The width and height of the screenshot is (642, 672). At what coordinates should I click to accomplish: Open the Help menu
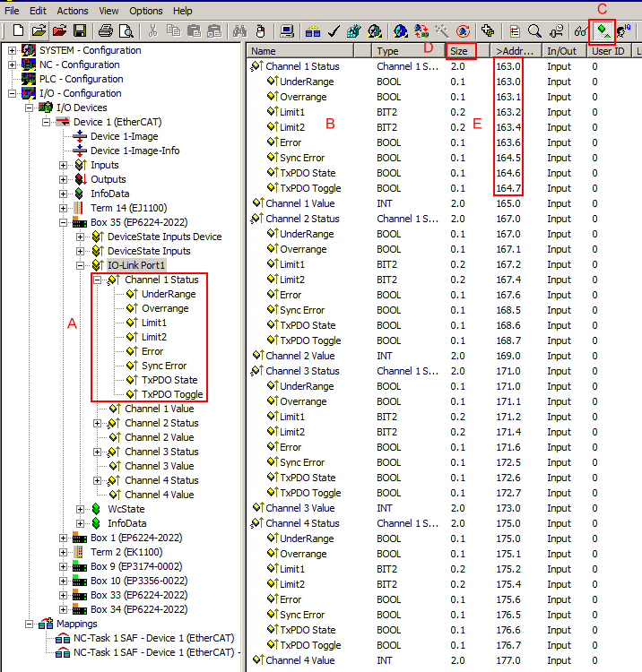[182, 11]
